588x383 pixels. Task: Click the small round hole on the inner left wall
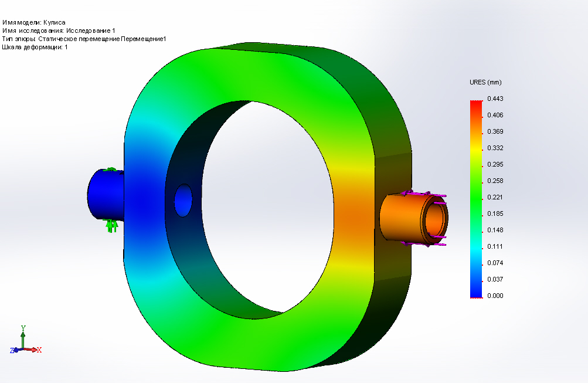click(183, 200)
